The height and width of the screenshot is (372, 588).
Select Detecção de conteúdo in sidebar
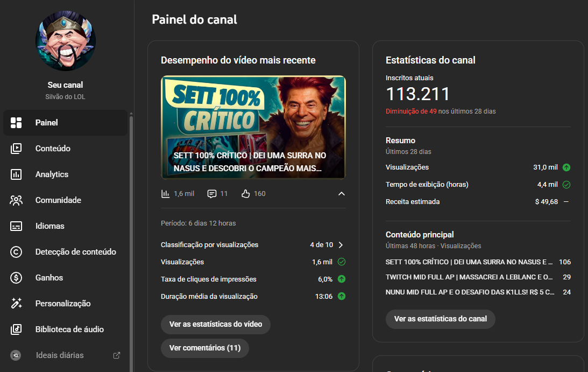pos(65,252)
